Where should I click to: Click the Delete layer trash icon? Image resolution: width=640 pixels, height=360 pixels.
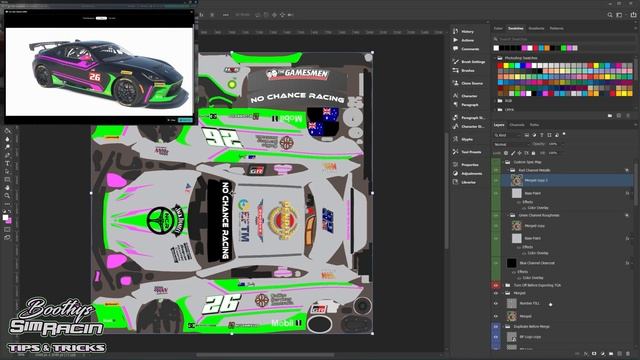628,353
